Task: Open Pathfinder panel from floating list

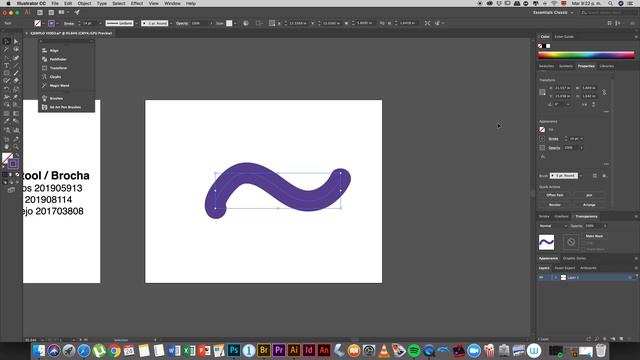Action: click(58, 59)
